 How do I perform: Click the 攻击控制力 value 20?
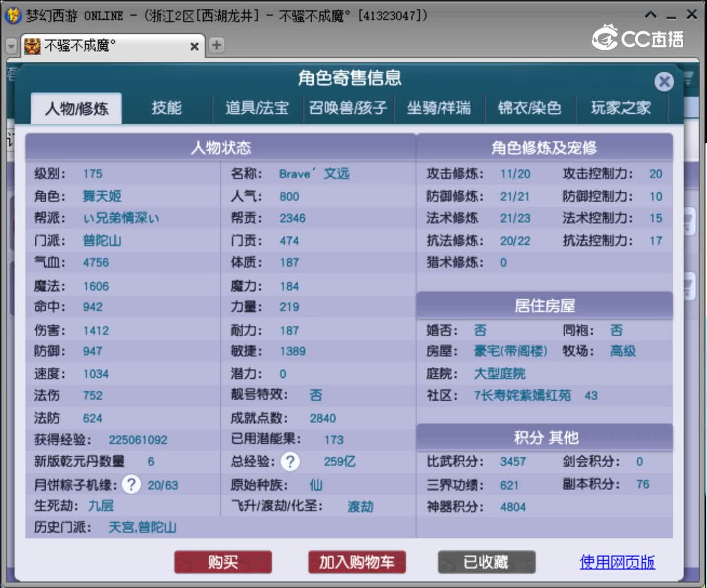coord(656,174)
